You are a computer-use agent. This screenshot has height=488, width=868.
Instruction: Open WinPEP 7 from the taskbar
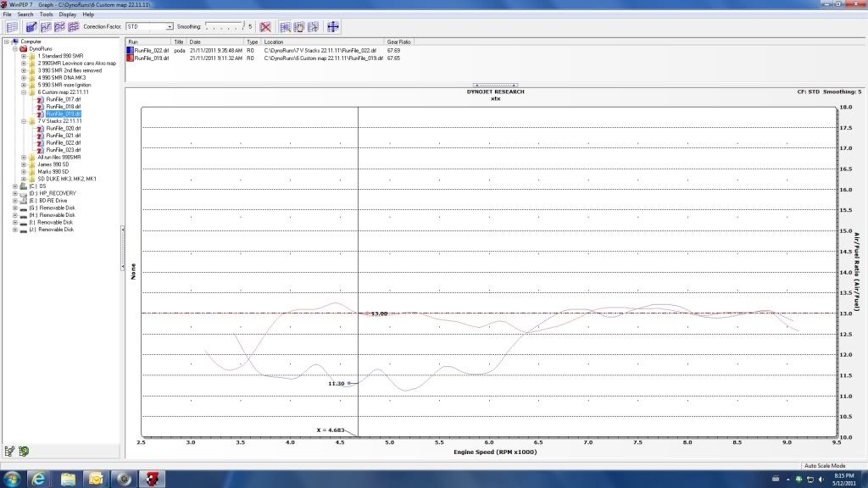coord(153,478)
